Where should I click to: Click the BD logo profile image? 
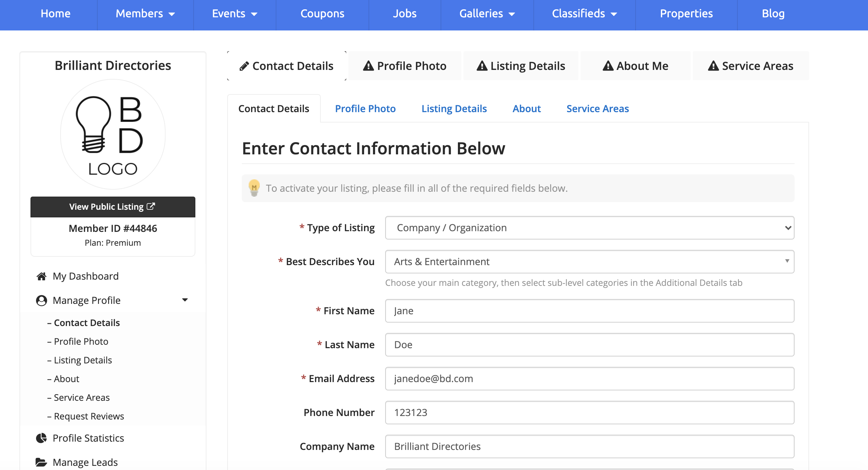point(113,134)
